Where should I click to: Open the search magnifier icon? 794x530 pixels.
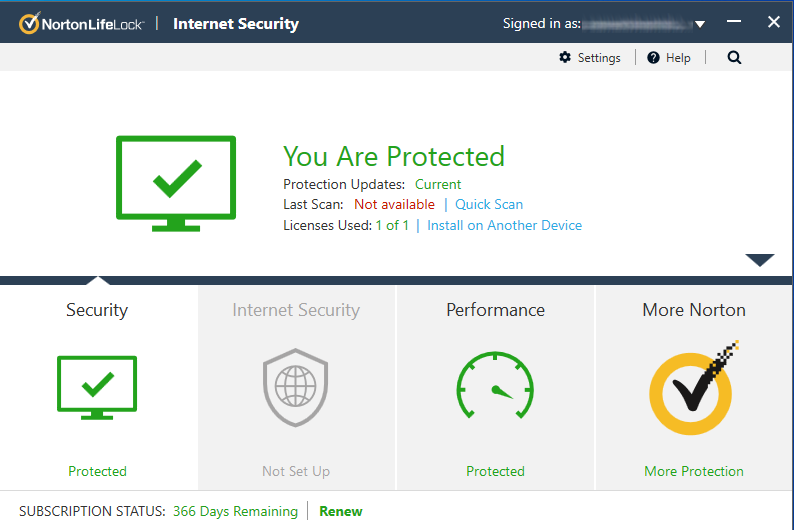tap(735, 58)
